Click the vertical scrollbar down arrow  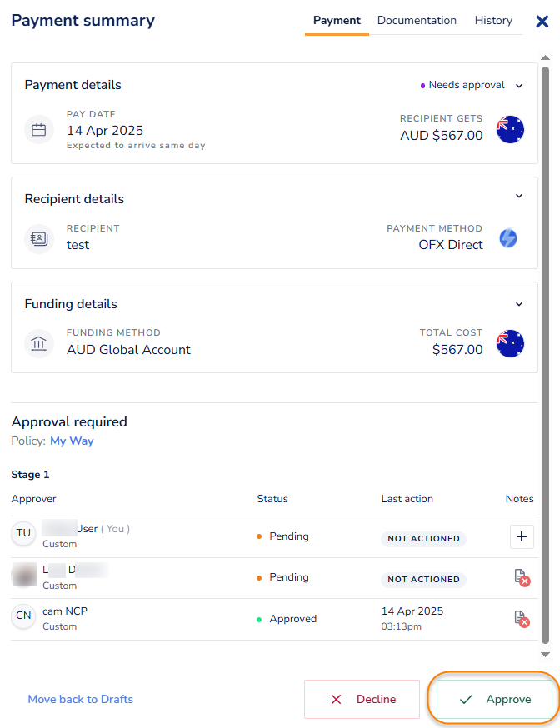point(546,656)
